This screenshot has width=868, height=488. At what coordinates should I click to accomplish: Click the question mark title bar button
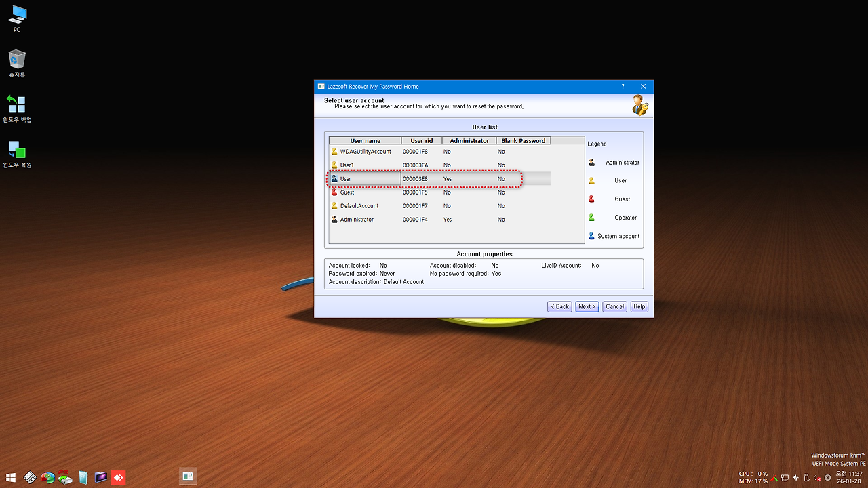623,87
